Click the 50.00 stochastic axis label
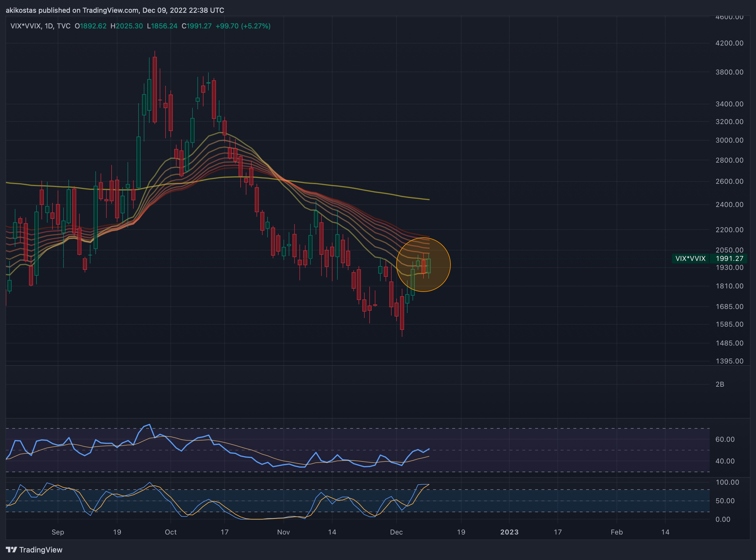The height and width of the screenshot is (560, 756). pos(725,501)
